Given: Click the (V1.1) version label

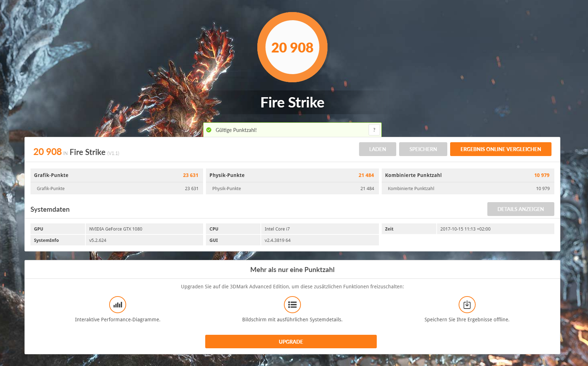Looking at the screenshot, I should pyautogui.click(x=113, y=153).
